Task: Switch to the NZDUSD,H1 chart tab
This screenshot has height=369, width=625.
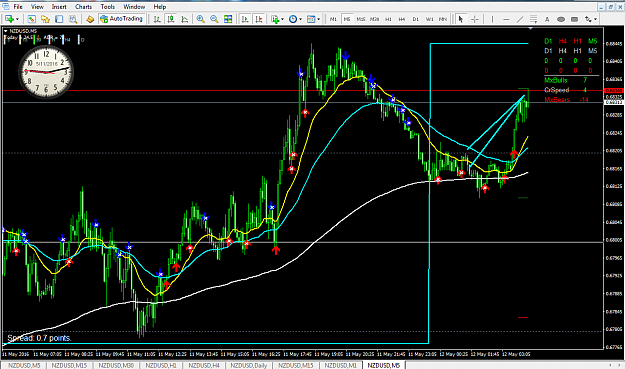Action: [161, 365]
